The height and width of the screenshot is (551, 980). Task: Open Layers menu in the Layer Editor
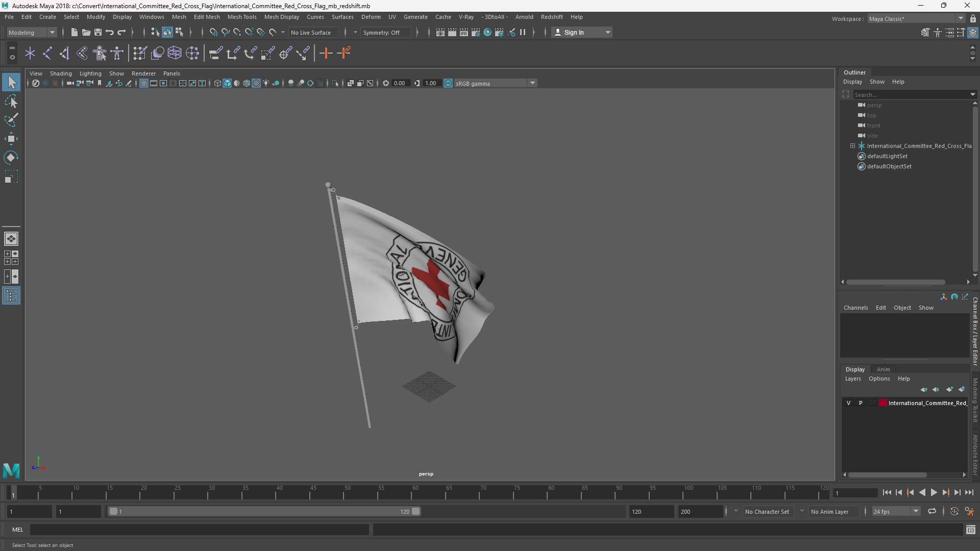point(852,379)
